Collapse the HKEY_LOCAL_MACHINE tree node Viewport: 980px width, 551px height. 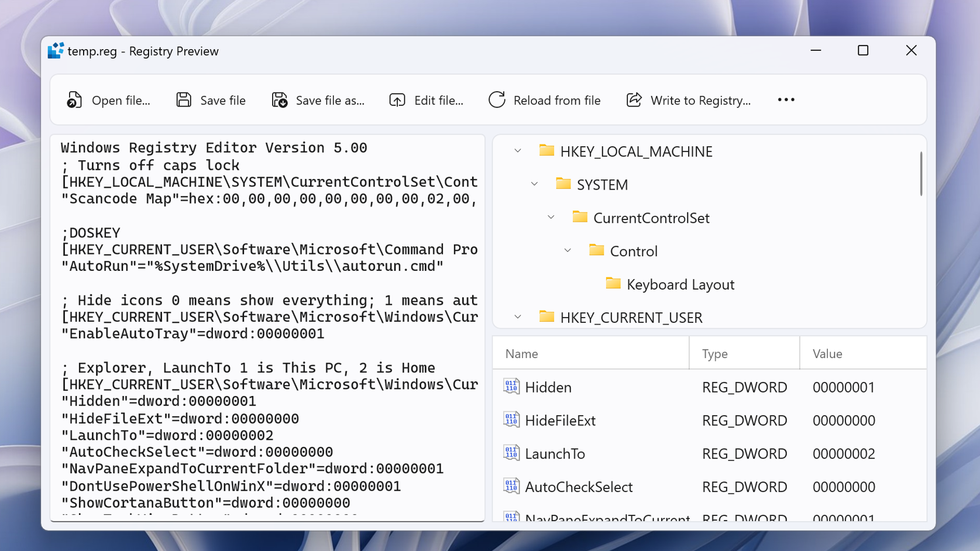tap(518, 151)
